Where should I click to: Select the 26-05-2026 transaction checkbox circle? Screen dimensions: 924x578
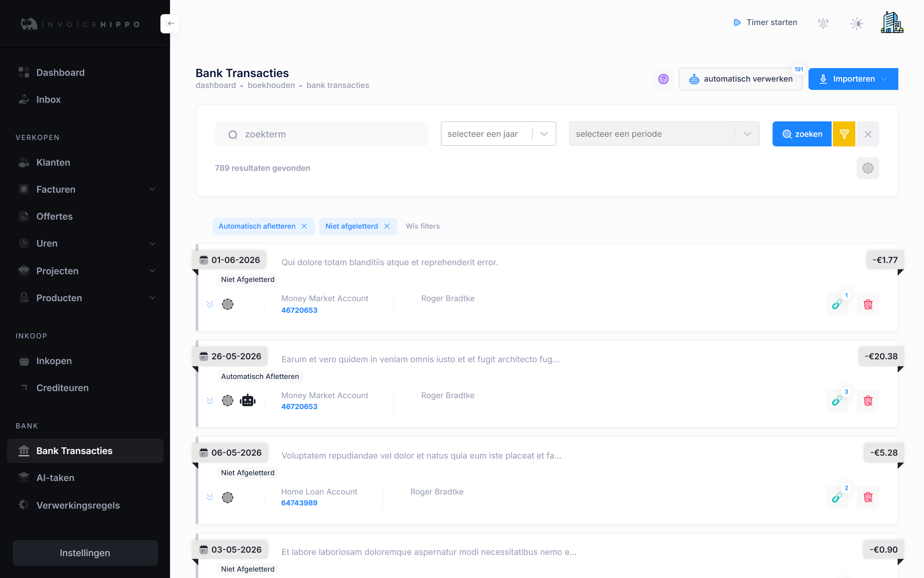[x=227, y=401]
